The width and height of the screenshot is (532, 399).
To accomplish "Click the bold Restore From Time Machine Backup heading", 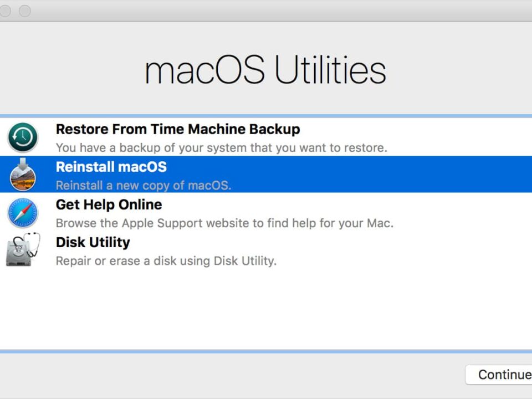I will point(177,129).
